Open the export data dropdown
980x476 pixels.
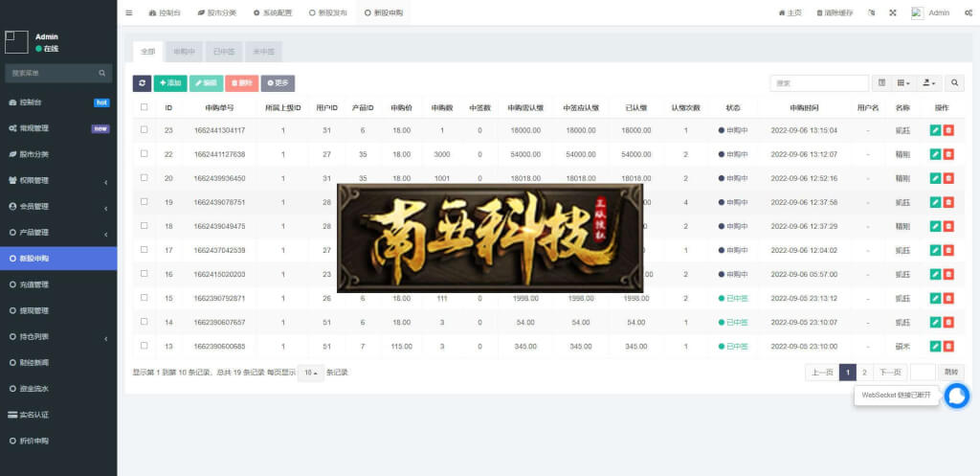(x=930, y=83)
